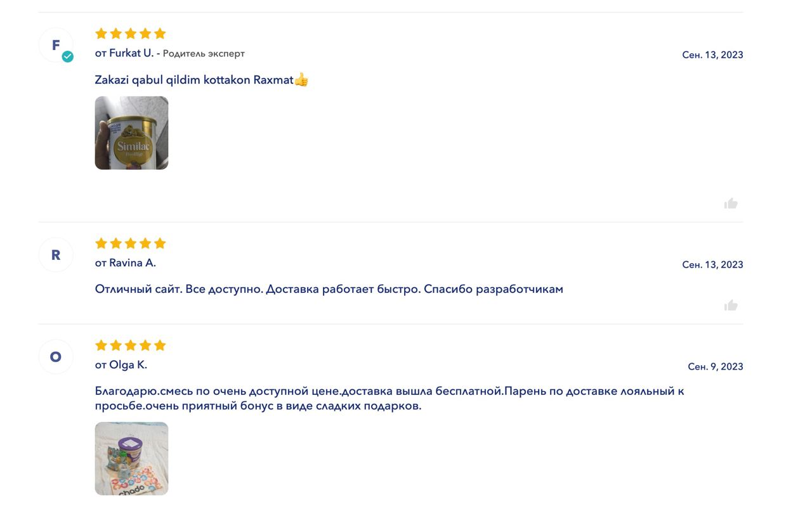Viewport: 812px width, 516px height.
Task: Click star rating on Olga K.'s review
Action: tap(131, 345)
